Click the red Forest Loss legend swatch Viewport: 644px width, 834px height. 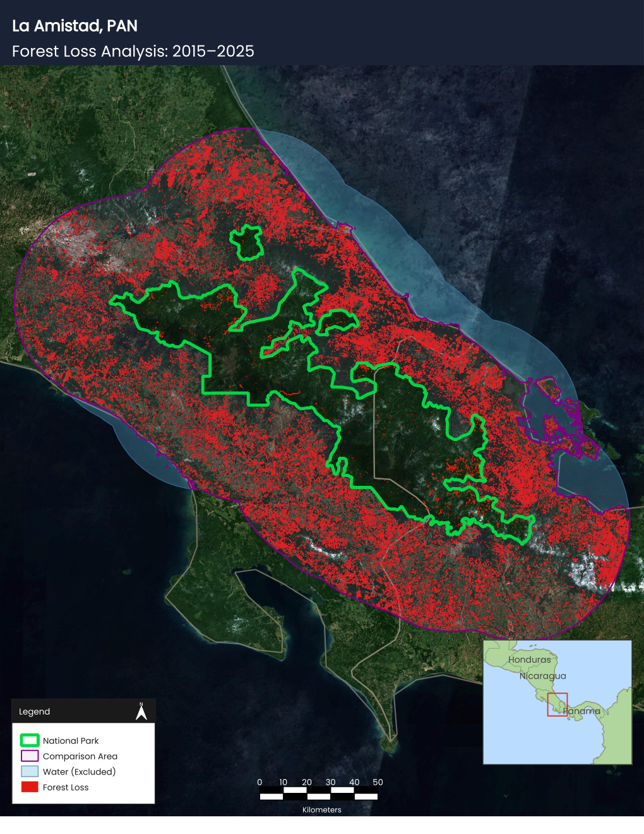[30, 787]
